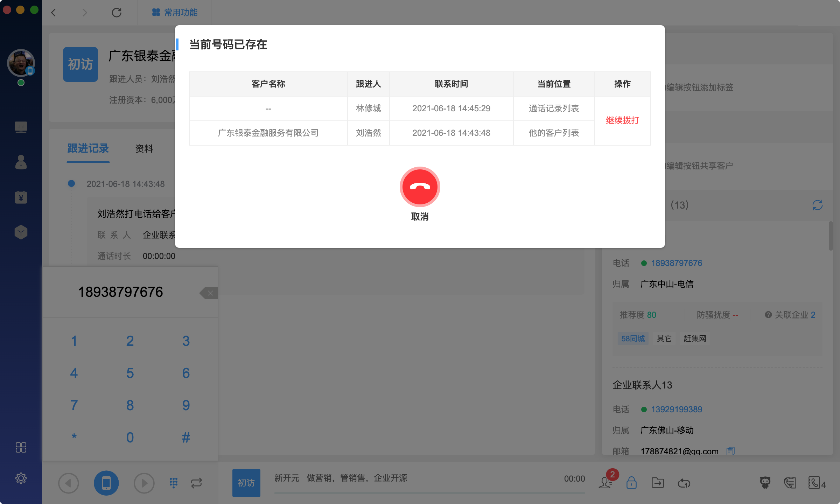This screenshot has height=504, width=840.
Task: Click 广东银泰金融服务有限公司 table cell
Action: click(x=268, y=133)
